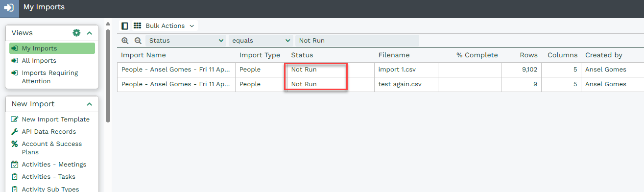Viewport: 644px width, 192px height.
Task: Click the zoom-in filter icon
Action: [x=125, y=41]
